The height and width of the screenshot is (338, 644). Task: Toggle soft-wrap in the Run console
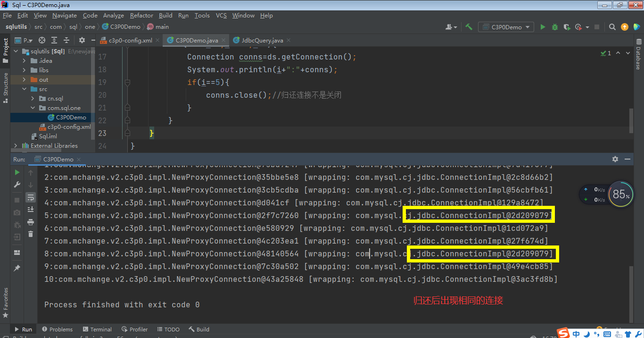31,197
